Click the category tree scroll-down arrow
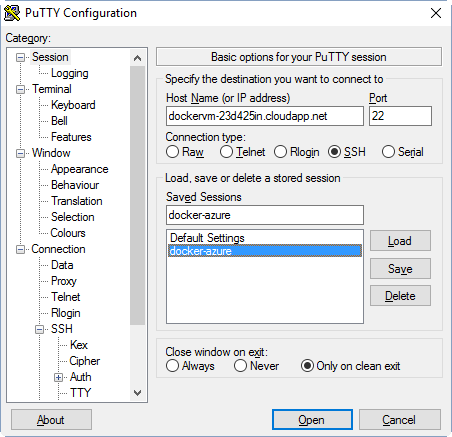452x437 pixels. click(x=137, y=393)
